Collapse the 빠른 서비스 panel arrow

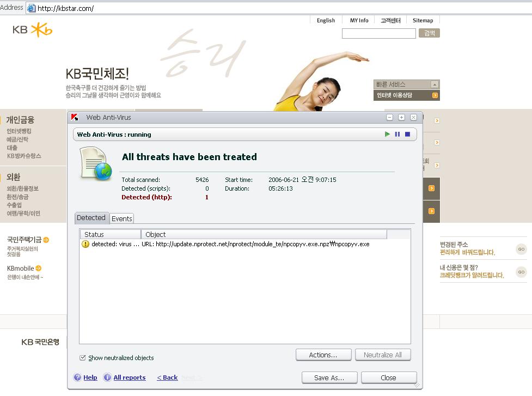coord(434,84)
